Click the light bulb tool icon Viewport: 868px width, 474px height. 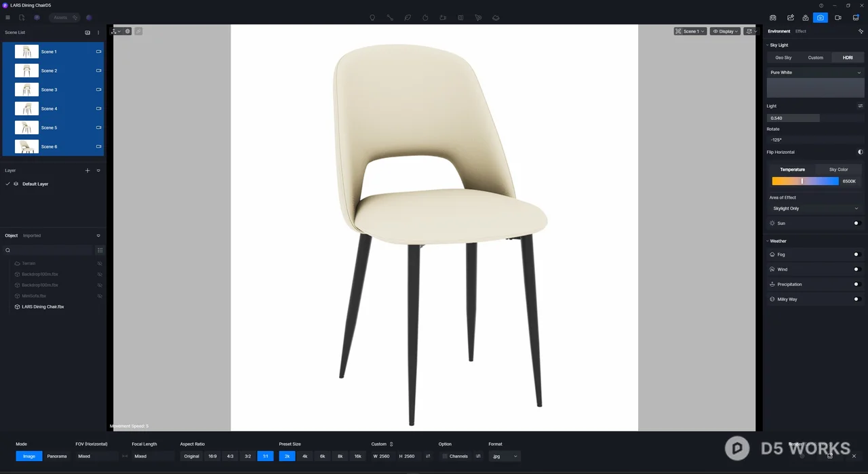tap(372, 18)
